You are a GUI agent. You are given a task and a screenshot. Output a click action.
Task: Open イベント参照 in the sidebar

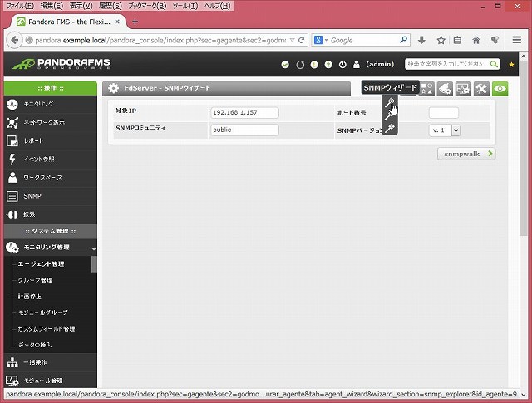(x=51, y=159)
